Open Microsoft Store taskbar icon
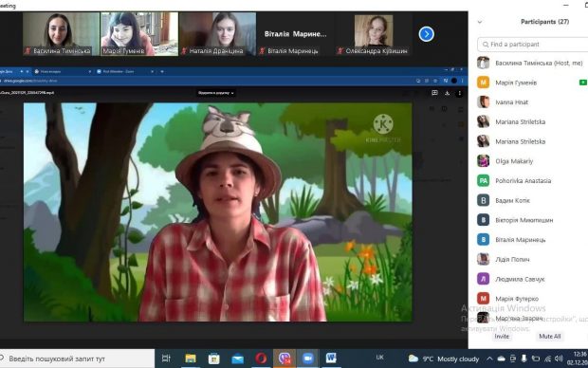This screenshot has width=588, height=368. point(214,359)
